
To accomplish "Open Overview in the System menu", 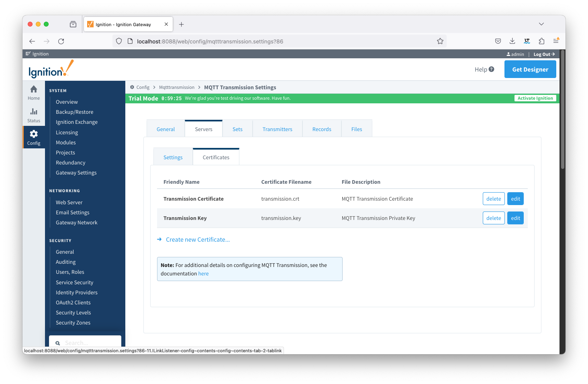I will pos(67,102).
